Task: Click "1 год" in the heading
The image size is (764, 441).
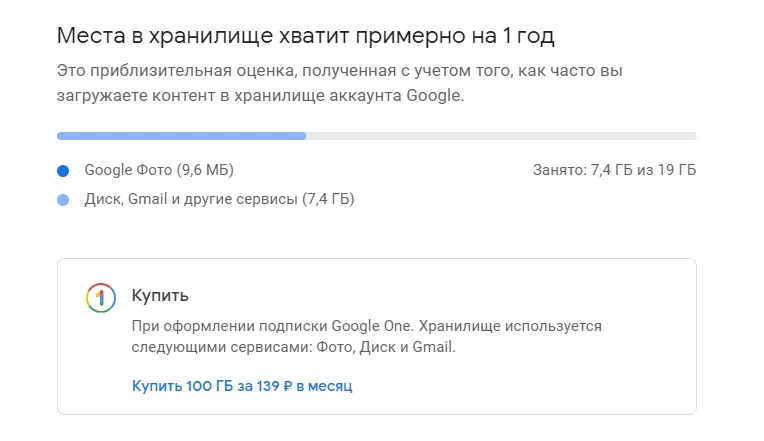Action: click(525, 37)
